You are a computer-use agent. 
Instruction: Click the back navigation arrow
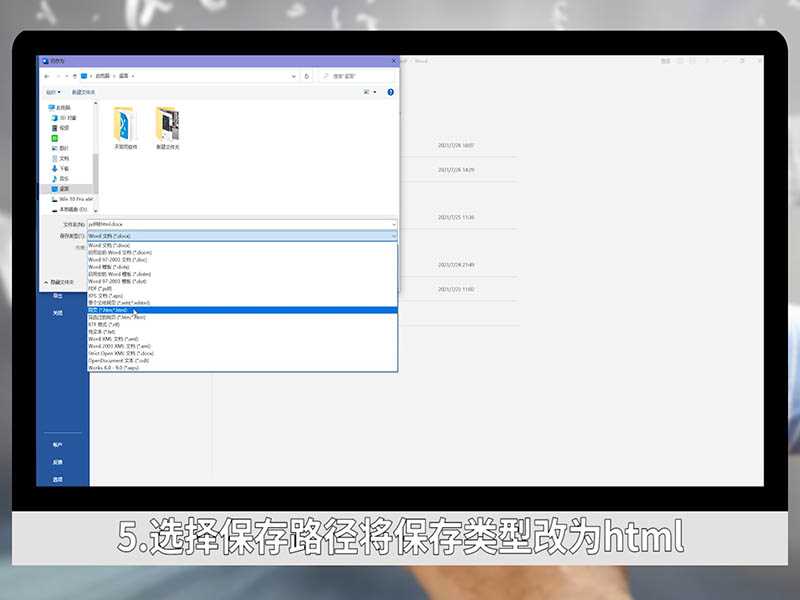click(46, 75)
